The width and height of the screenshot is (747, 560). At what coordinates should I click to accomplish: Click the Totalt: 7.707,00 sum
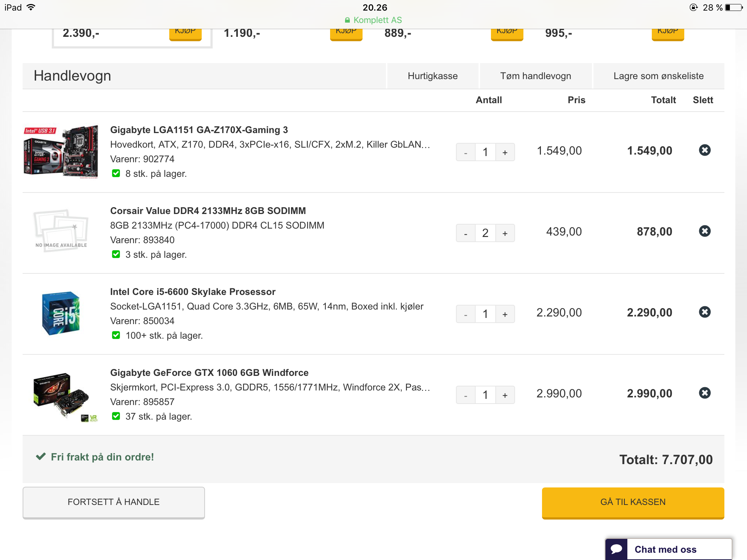click(x=666, y=460)
